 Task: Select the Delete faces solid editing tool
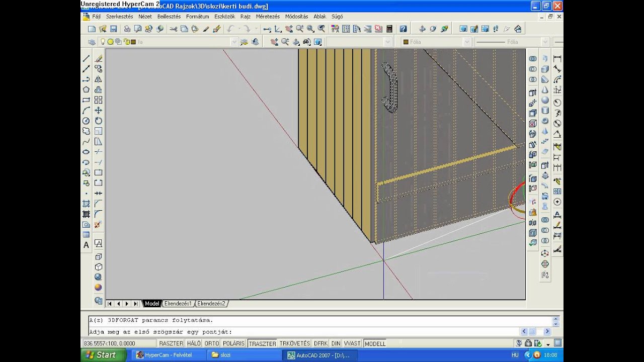click(x=533, y=124)
